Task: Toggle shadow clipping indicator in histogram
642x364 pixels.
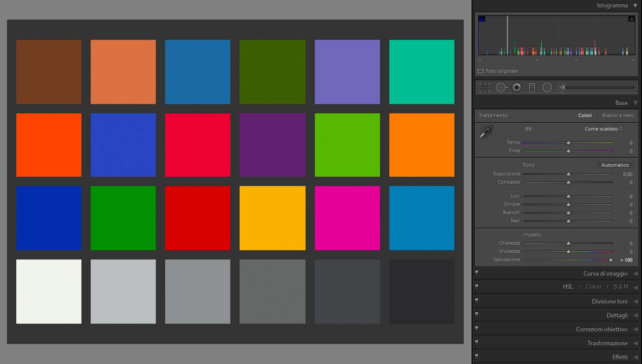Action: pyautogui.click(x=482, y=19)
